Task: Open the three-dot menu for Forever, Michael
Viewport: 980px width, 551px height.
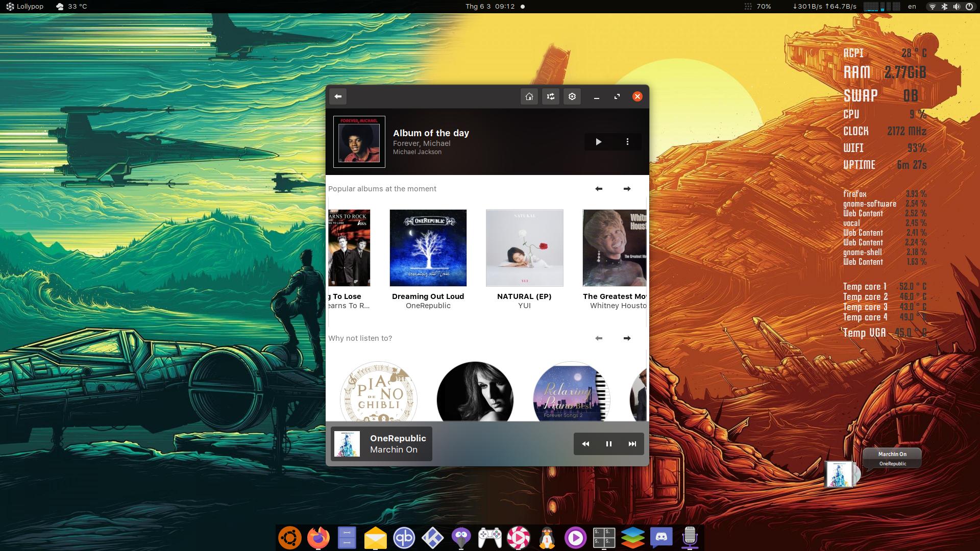Action: [627, 142]
